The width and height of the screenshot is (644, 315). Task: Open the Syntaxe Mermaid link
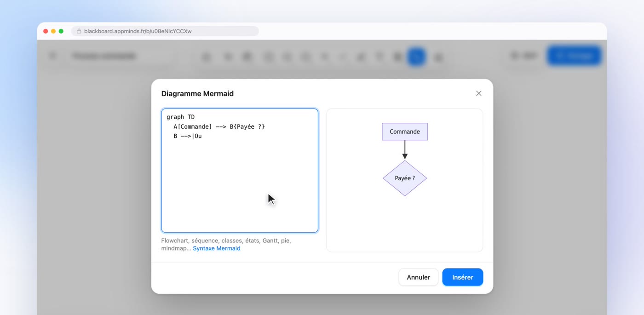(x=217, y=248)
